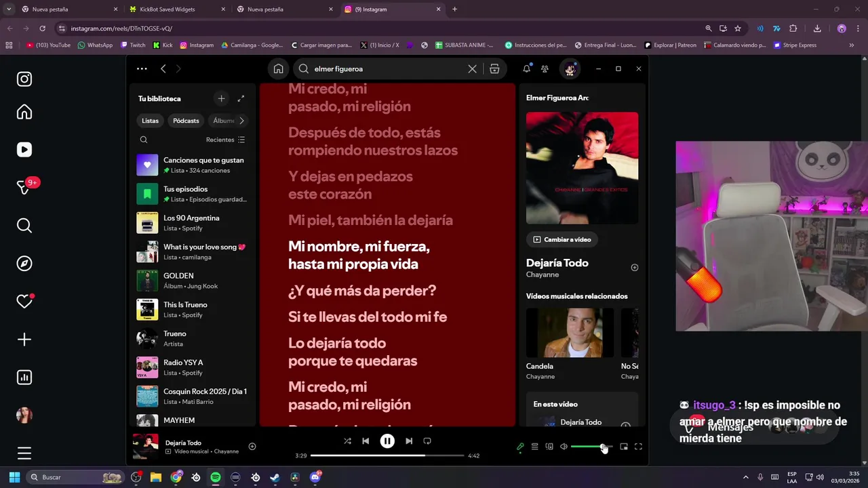This screenshot has height=488, width=868.
Task: Go back in Spotify navigation
Action: point(163,68)
